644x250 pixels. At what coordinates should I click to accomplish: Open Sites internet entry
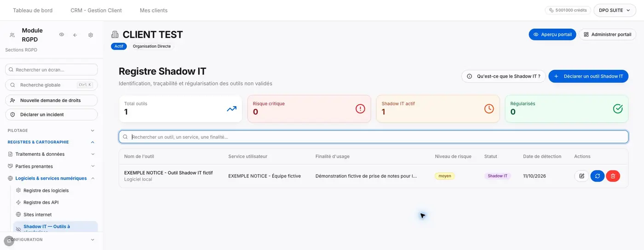click(37, 215)
